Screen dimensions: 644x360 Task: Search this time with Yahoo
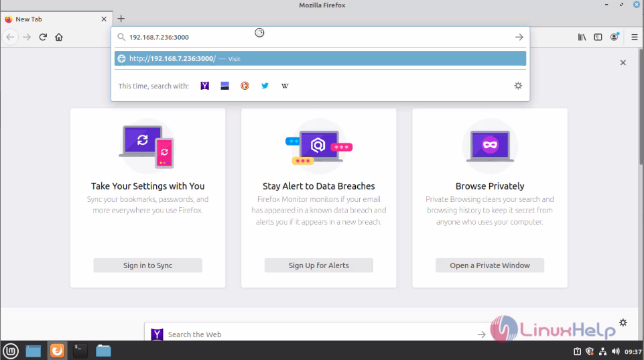pyautogui.click(x=204, y=86)
